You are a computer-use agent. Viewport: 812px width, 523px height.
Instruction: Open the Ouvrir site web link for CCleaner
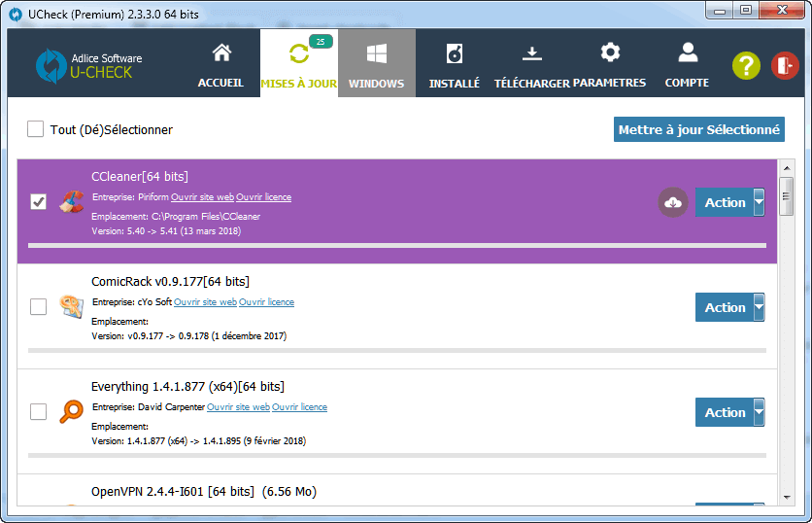203,197
